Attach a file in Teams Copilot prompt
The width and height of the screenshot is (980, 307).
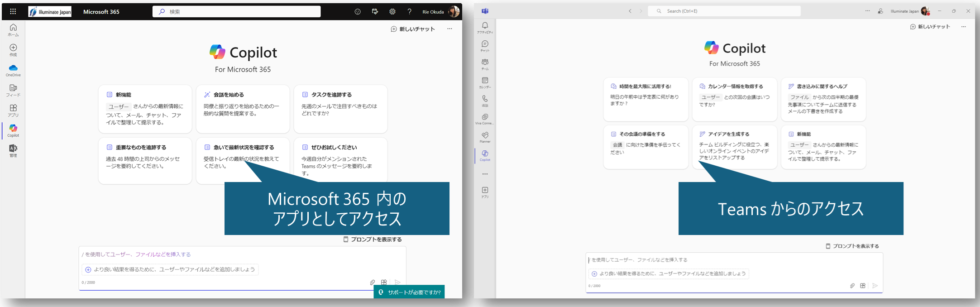click(852, 286)
